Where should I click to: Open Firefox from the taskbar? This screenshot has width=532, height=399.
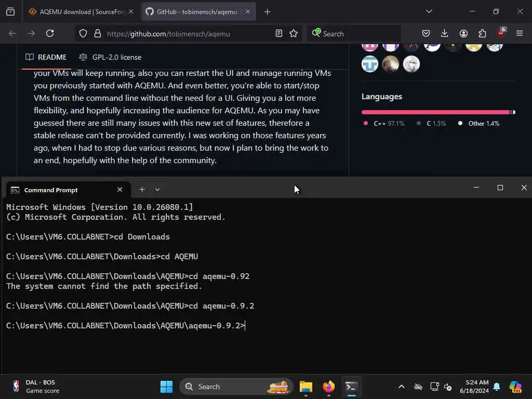pos(328,387)
